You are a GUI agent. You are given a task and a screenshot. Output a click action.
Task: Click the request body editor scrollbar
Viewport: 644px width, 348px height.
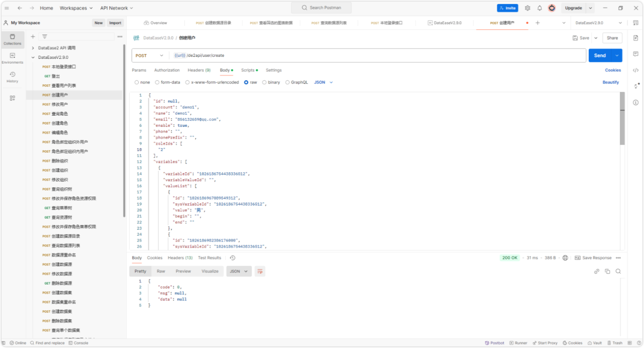tap(622, 118)
